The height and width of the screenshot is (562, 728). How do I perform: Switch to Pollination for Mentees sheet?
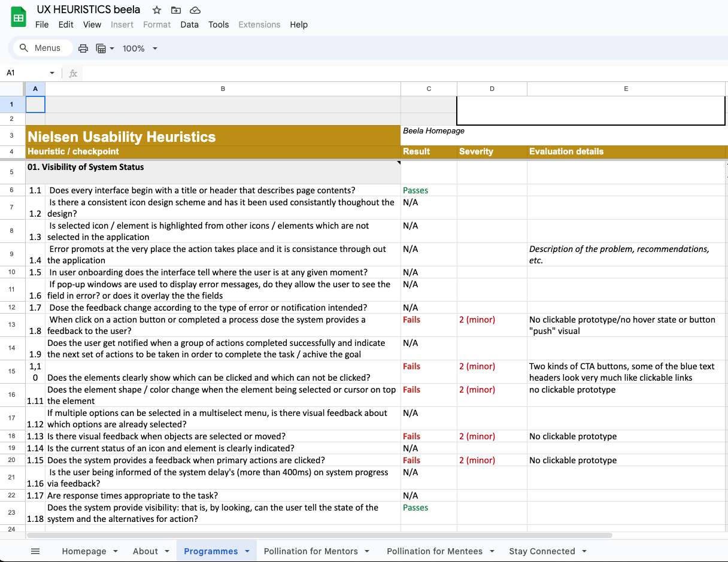(x=435, y=551)
